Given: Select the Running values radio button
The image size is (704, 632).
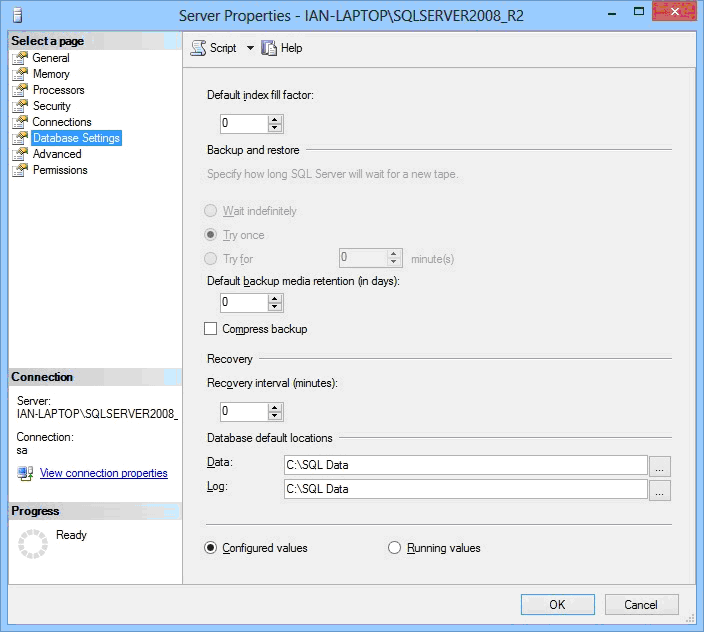Looking at the screenshot, I should pyautogui.click(x=394, y=548).
